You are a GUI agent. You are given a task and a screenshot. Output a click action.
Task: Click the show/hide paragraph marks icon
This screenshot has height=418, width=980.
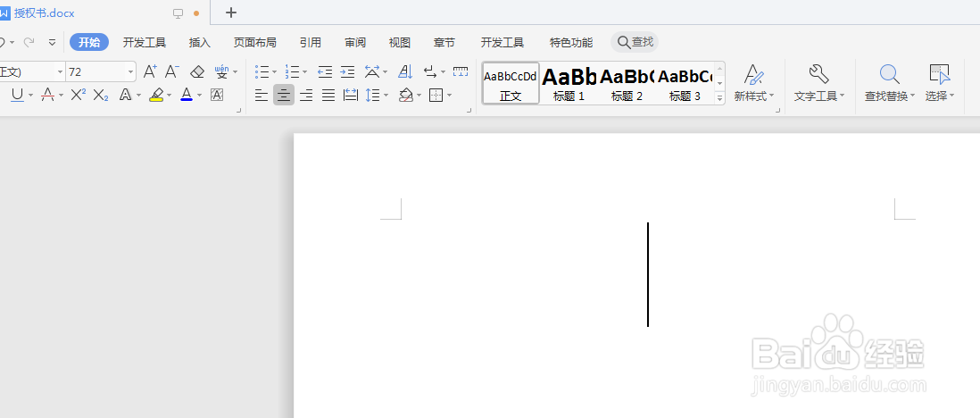point(430,72)
